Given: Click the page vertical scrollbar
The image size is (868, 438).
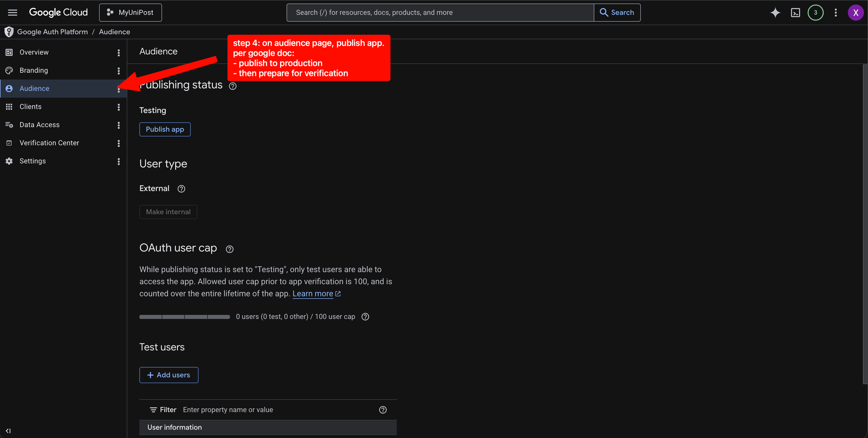Looking at the screenshot, I should (865, 224).
